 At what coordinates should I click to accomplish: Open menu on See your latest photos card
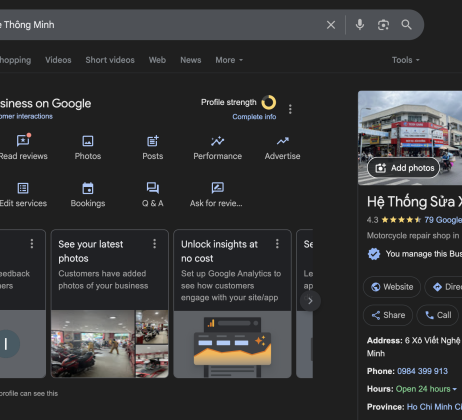154,244
